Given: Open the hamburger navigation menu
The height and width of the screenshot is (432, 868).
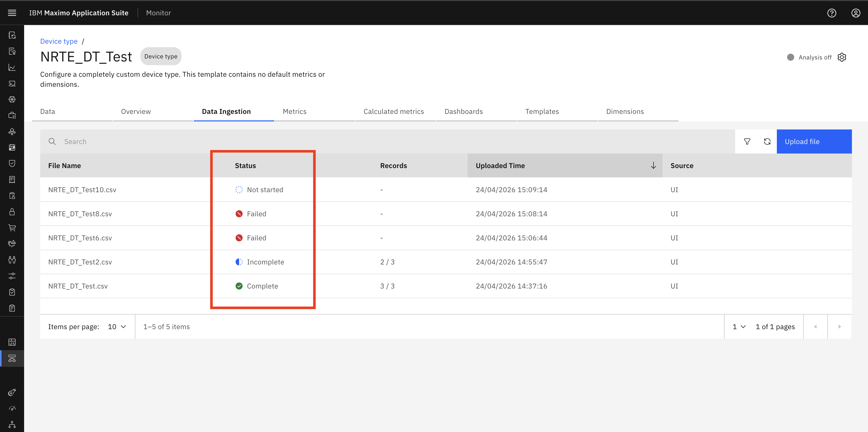Looking at the screenshot, I should click(12, 13).
